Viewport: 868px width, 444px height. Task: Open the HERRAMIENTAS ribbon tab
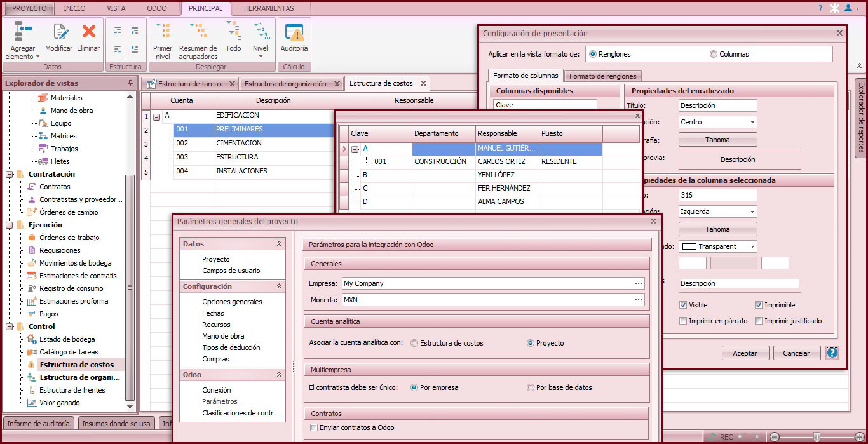pyautogui.click(x=269, y=8)
